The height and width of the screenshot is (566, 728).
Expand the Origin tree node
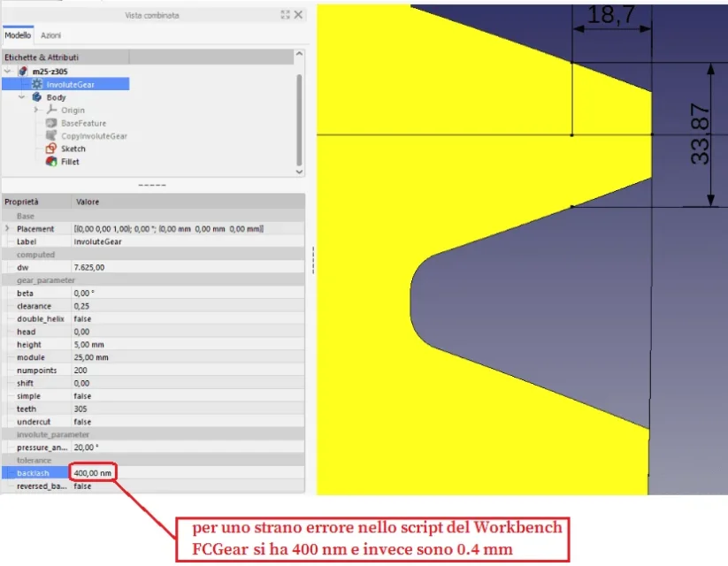[36, 111]
